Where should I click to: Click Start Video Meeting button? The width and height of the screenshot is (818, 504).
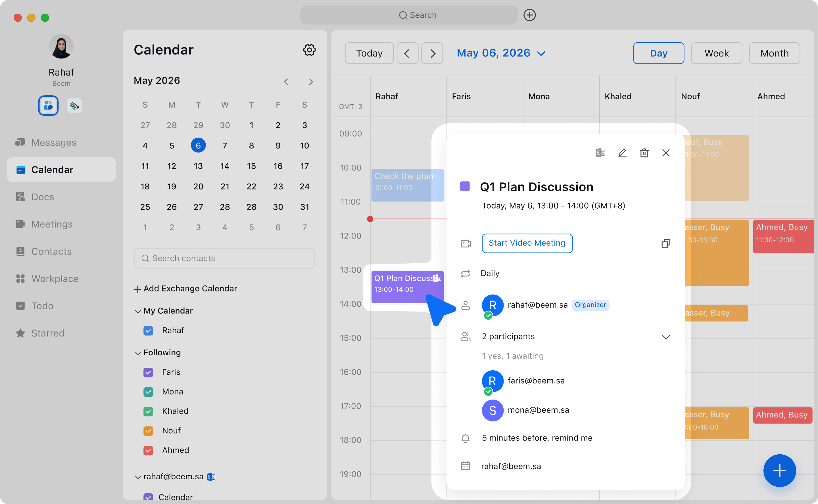point(527,243)
